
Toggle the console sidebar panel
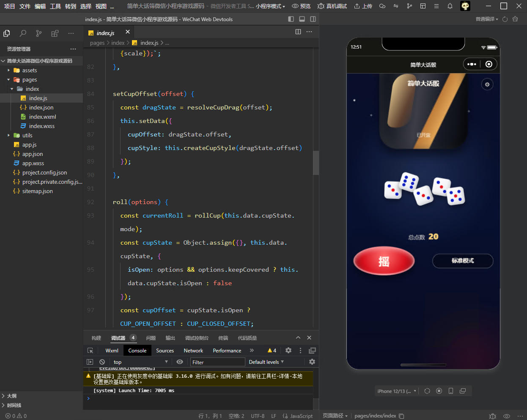(90, 362)
